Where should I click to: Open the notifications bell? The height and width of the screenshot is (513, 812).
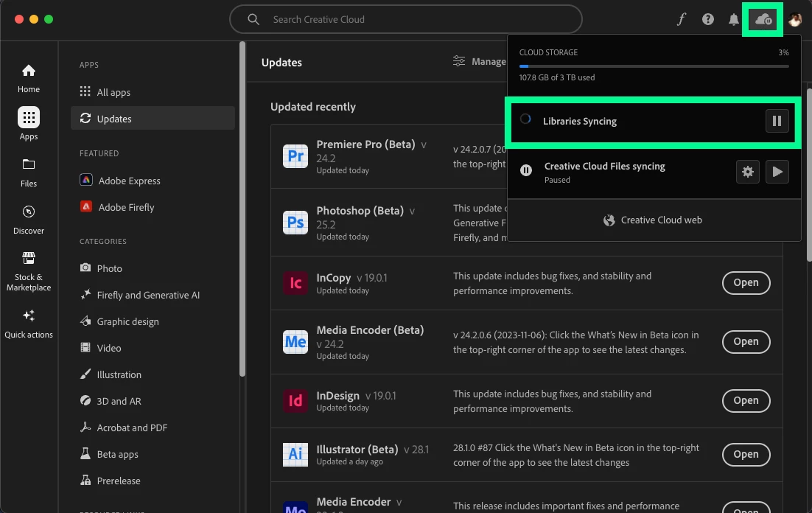click(x=734, y=20)
